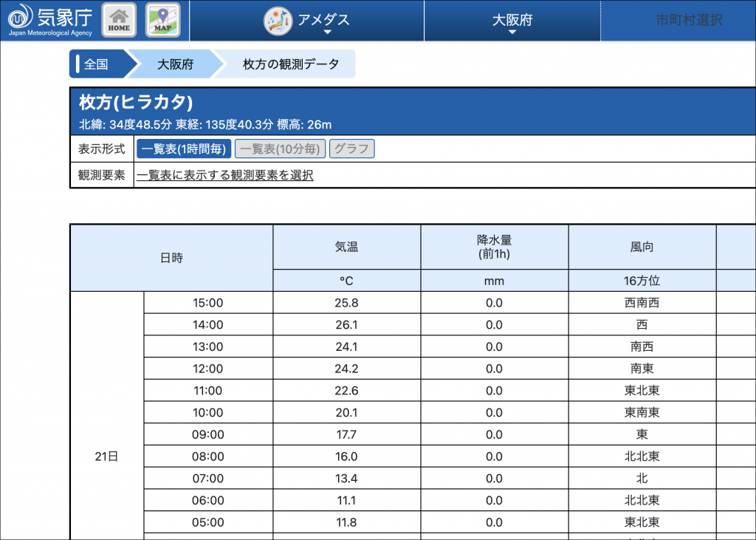This screenshot has width=756, height=540.
Task: Switch display format to グラフ
Action: tap(351, 148)
